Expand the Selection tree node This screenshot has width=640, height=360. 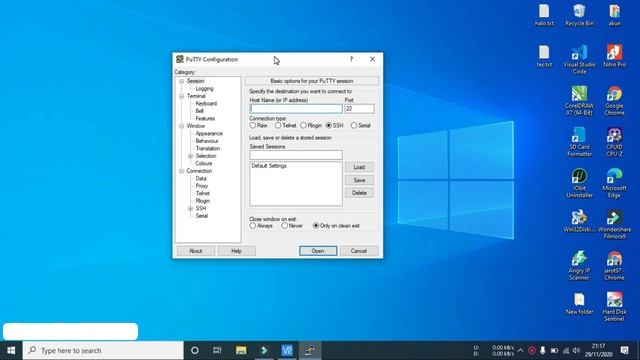190,156
